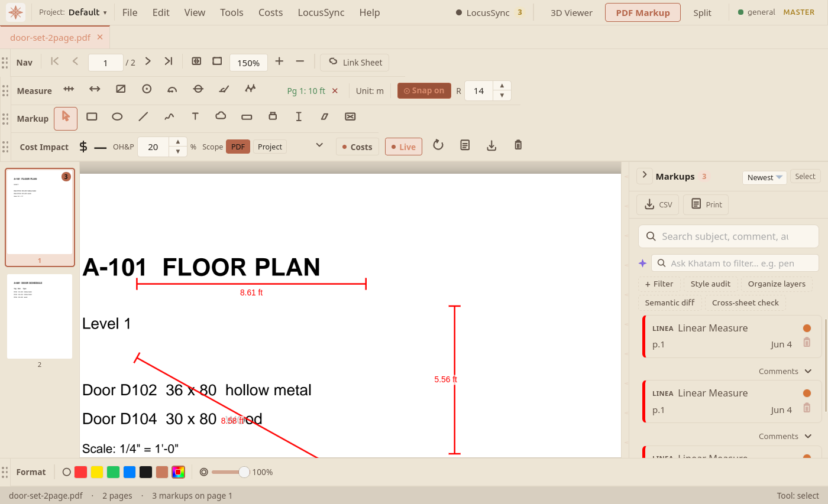
Task: Select the polyline path measure tool
Action: [250, 89]
